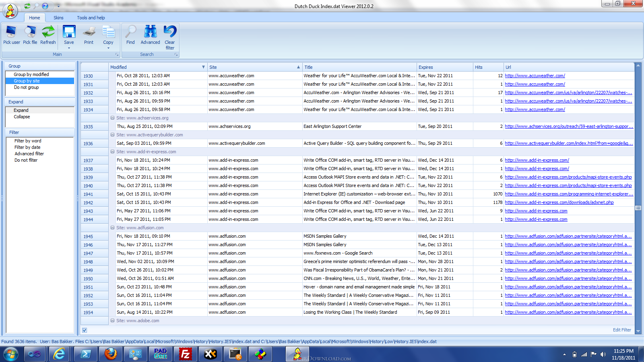Collapse the Site: www.adobe.com group
The image size is (644, 362).
(x=113, y=321)
